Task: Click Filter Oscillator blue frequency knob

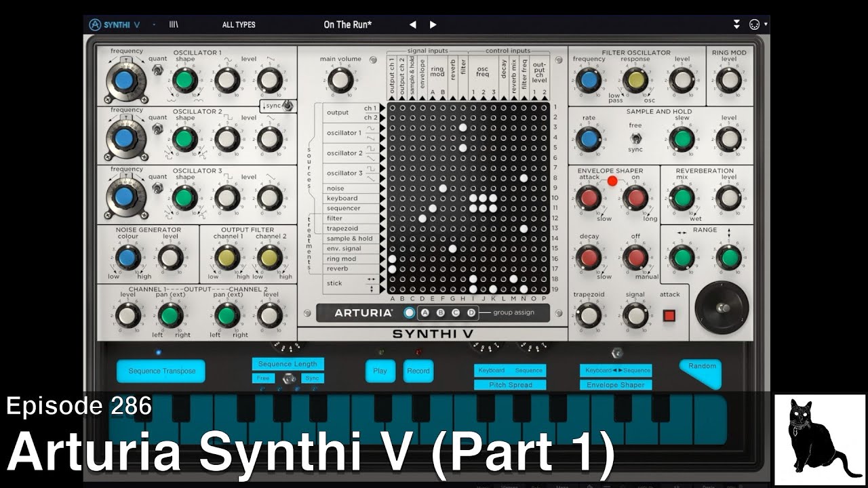Action: tap(589, 81)
